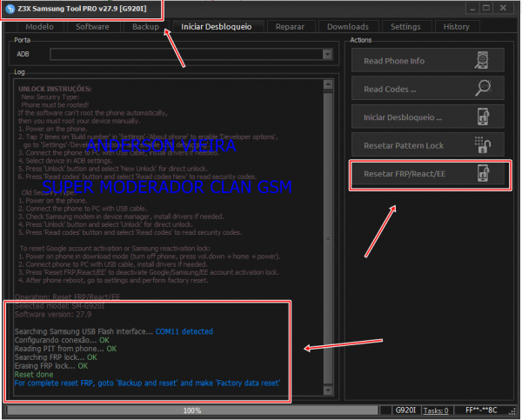The image size is (522, 420).
Task: Click the Resetar Pattern Lock button
Action: coord(428,145)
